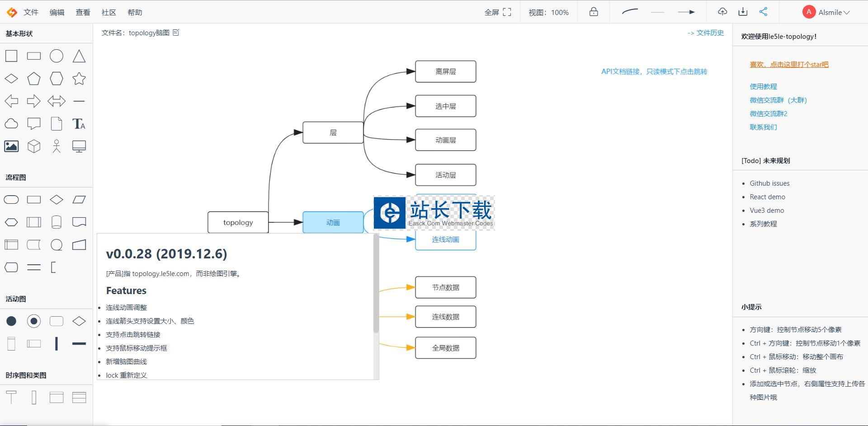Image resolution: width=868 pixels, height=426 pixels.
Task: Open the arrow end style dropdown
Action: coord(686,12)
